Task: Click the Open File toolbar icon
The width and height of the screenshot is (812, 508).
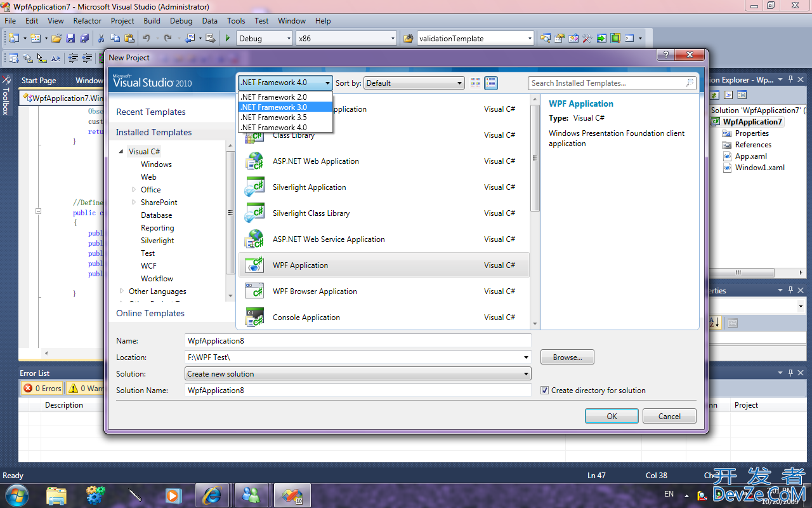Action: coord(56,38)
